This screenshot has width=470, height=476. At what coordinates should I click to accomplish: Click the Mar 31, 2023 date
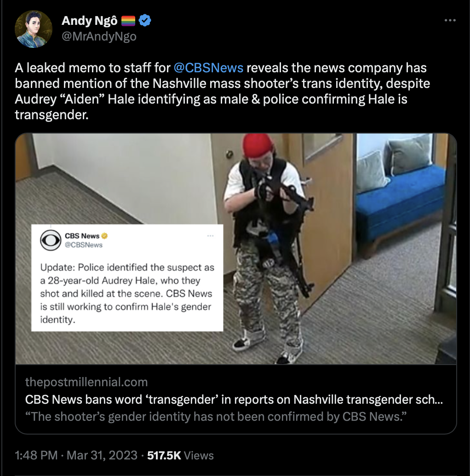pos(102,455)
